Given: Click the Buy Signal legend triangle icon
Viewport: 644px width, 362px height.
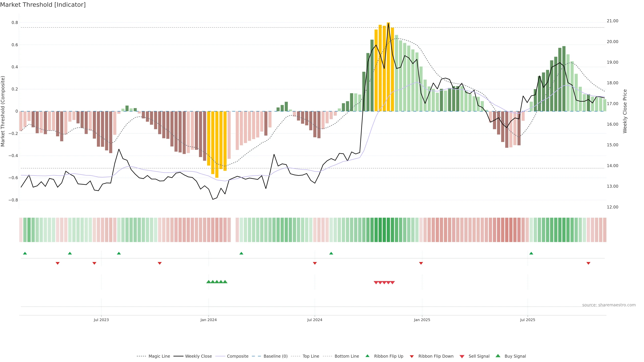Looking at the screenshot, I should 498,356.
